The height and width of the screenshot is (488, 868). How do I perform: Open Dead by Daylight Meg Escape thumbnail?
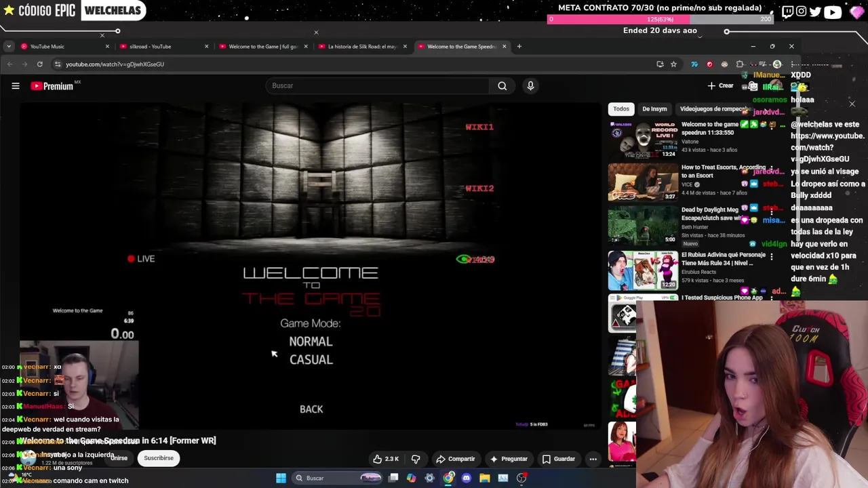tap(643, 225)
